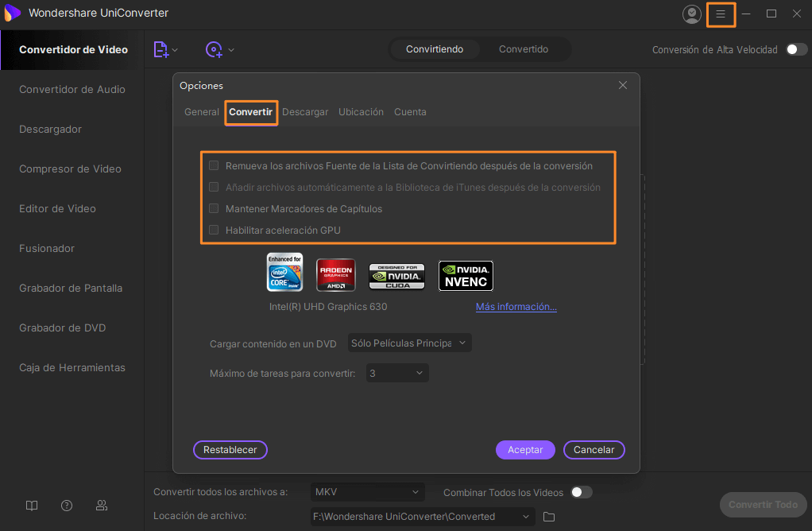Screen dimensions: 812x531
Task: Check Mantener Marcadores de Capítulos
Action: pos(214,208)
